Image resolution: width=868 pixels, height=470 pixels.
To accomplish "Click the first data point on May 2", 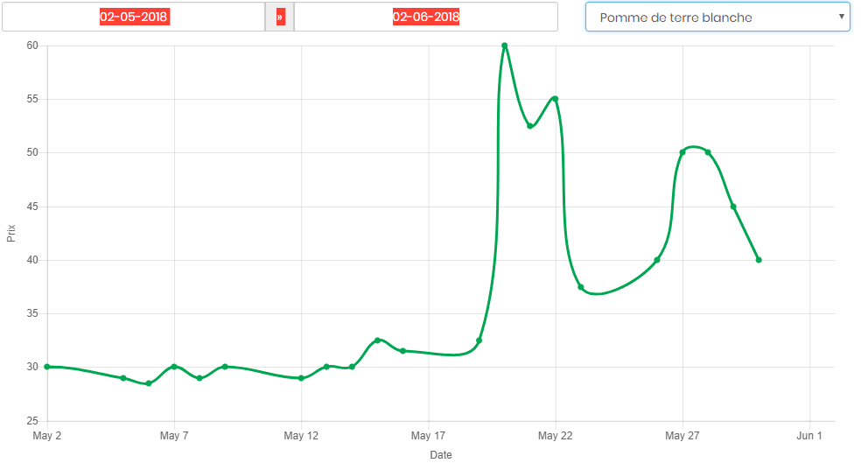I will (47, 367).
